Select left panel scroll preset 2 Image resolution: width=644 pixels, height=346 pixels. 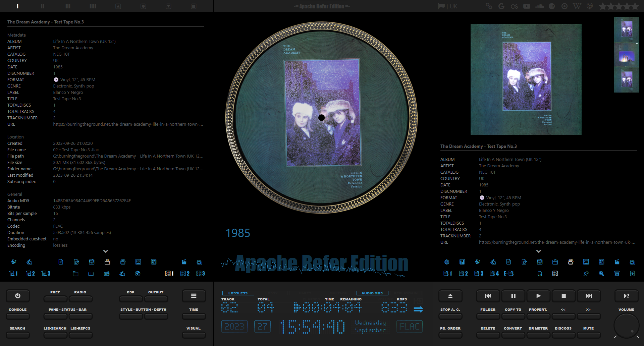point(31,274)
